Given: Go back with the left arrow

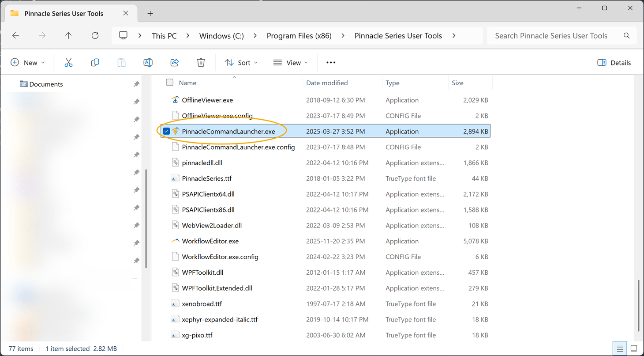Looking at the screenshot, I should coord(16,36).
